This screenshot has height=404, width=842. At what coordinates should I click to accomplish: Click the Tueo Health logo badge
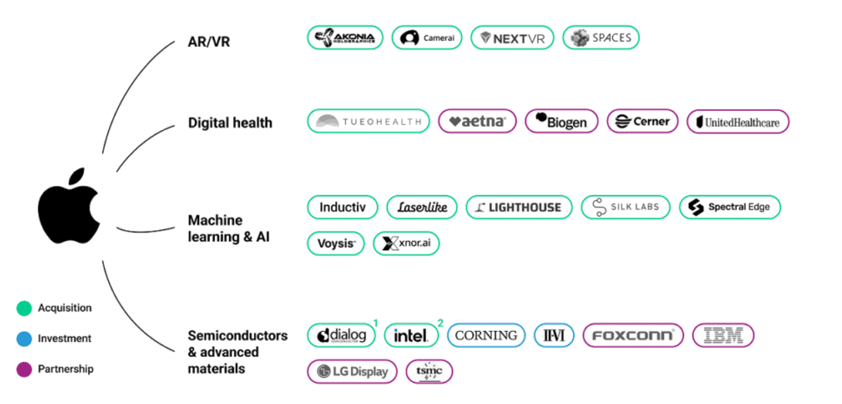pos(368,122)
